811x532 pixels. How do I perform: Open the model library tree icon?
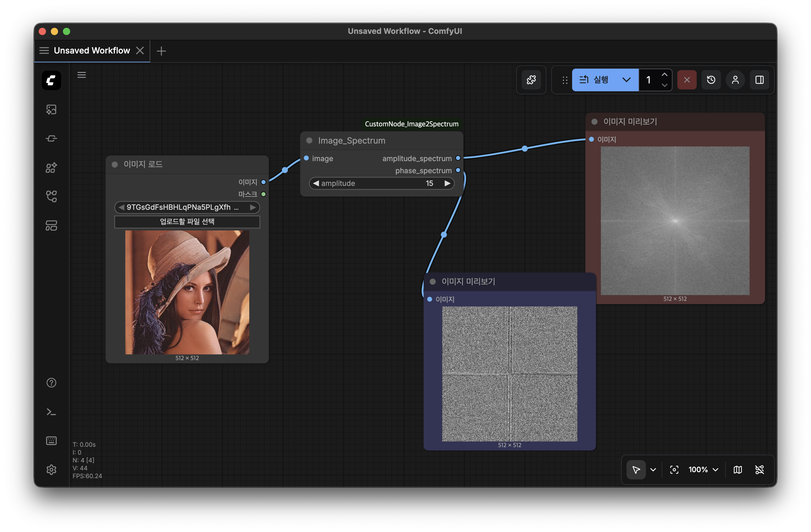[51, 196]
